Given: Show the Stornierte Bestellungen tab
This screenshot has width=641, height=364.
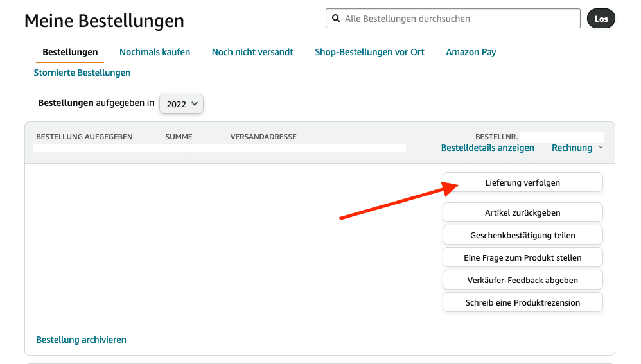Looking at the screenshot, I should (82, 73).
